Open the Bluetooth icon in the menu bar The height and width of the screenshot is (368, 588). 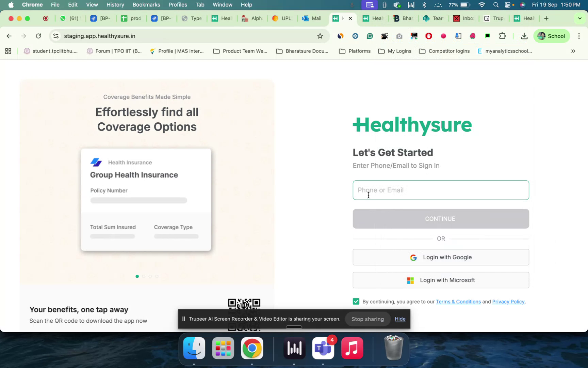pyautogui.click(x=424, y=5)
